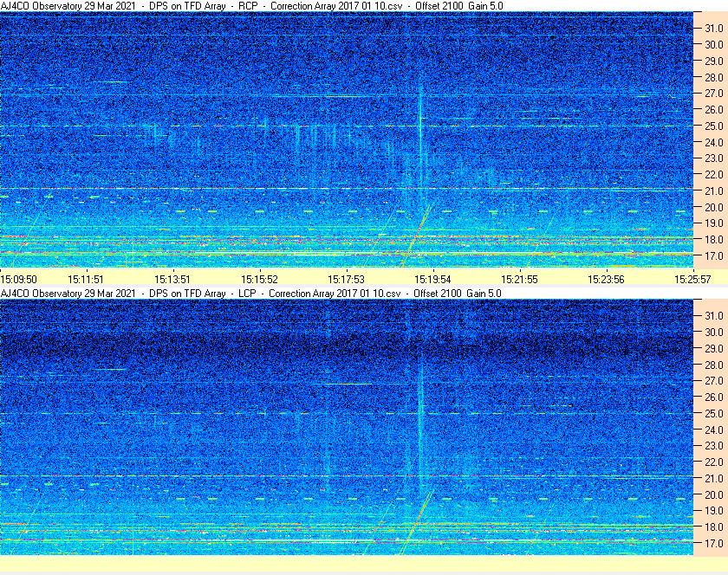Click the 15:25:57 time label
The image size is (728, 575).
[692, 280]
